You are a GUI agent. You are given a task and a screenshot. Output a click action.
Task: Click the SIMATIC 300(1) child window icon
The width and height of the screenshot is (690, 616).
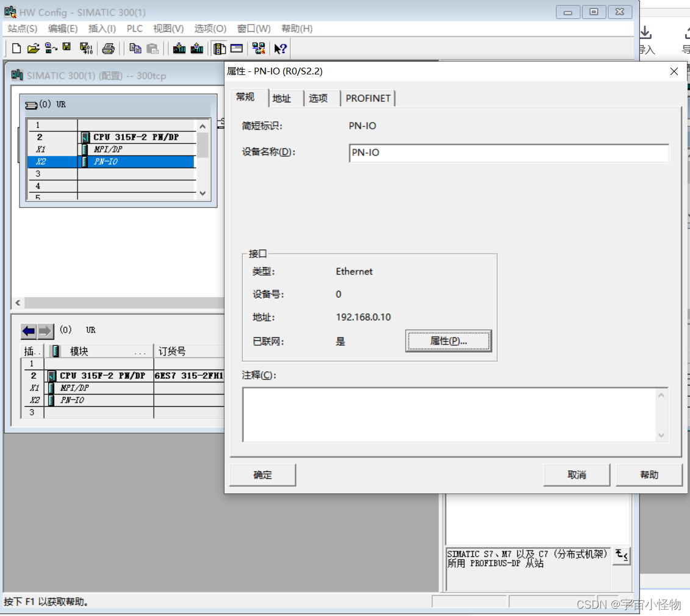coord(17,75)
